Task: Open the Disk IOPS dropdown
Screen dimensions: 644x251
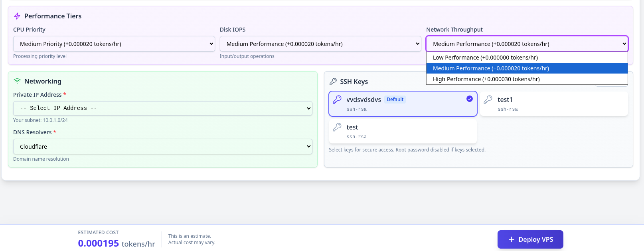Action: [320, 44]
